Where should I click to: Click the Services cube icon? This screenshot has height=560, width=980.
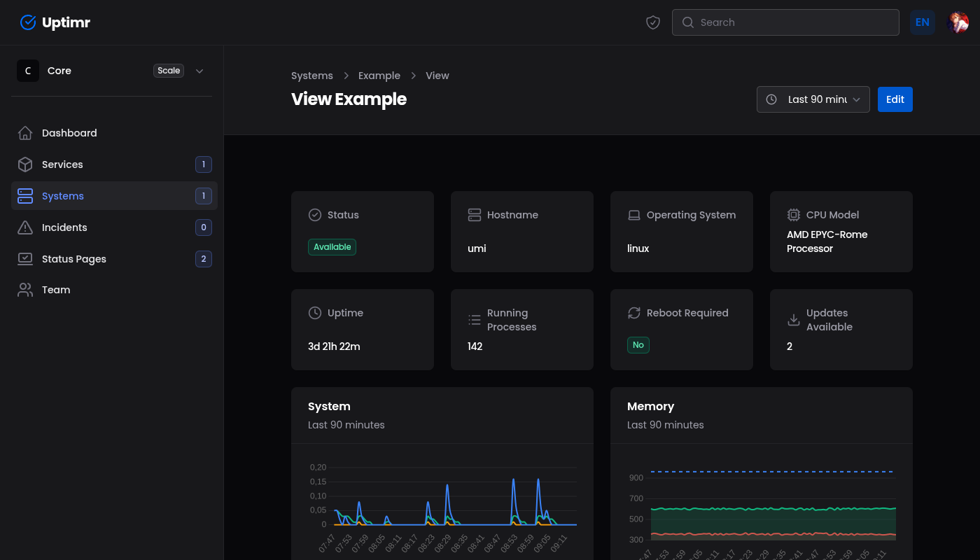(25, 164)
